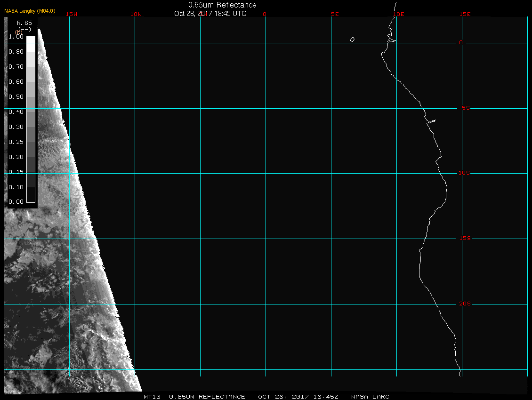Click the 15E longitude label
The height and width of the screenshot is (400, 532).
point(465,14)
